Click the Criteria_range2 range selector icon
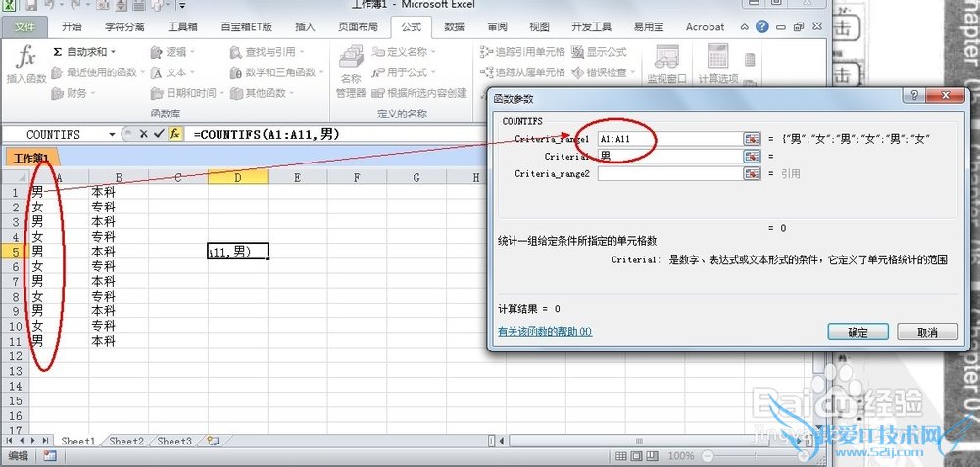Viewport: 980px width, 467px height. click(x=752, y=173)
